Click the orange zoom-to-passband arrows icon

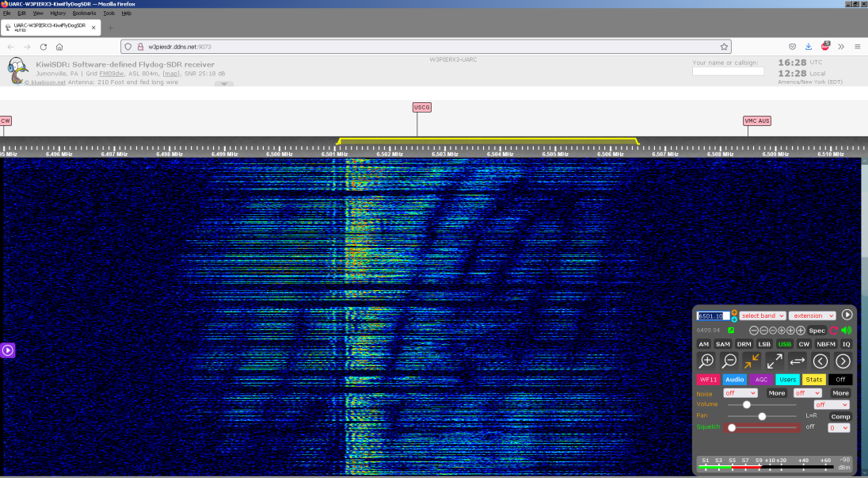752,361
